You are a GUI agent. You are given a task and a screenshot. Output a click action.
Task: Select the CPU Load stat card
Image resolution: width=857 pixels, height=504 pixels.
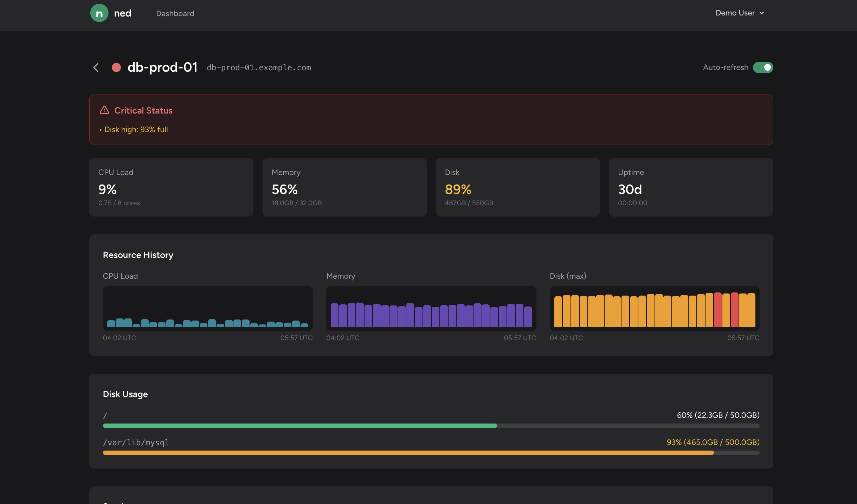(x=171, y=187)
